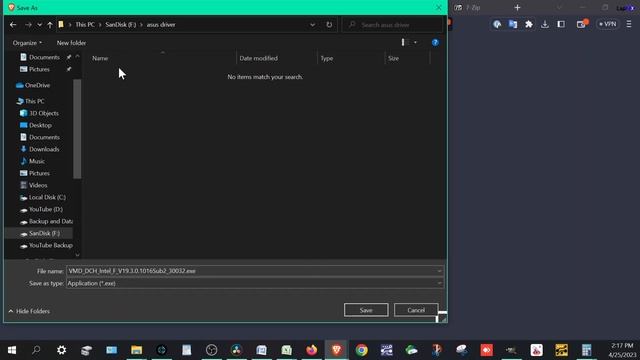Click the Save button
The image size is (640, 360).
pos(366,310)
